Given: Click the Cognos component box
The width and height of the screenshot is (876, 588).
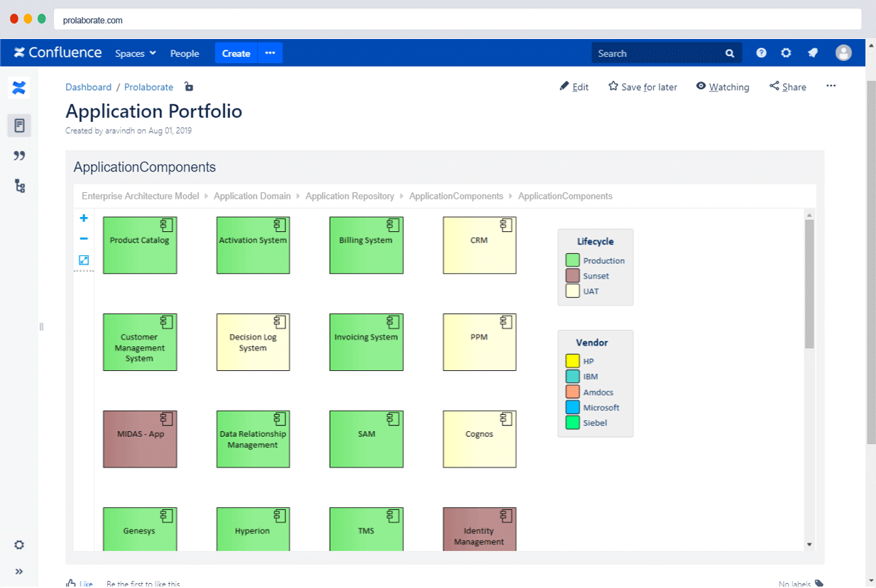Looking at the screenshot, I should pos(479,439).
